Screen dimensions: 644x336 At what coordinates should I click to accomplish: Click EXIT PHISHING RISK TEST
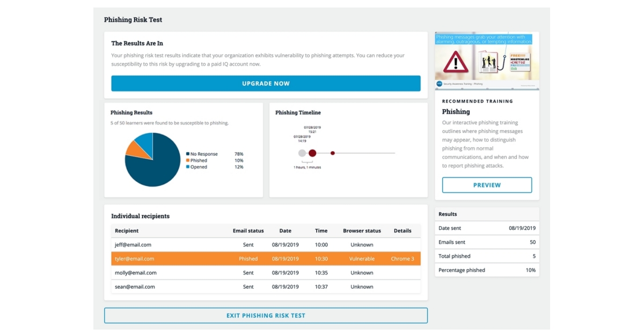[265, 315]
